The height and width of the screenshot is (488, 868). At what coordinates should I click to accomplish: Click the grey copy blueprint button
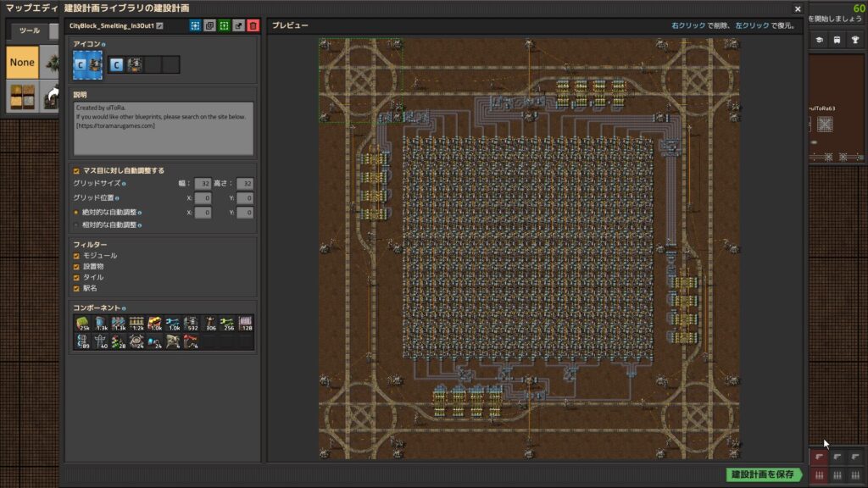[x=210, y=25]
